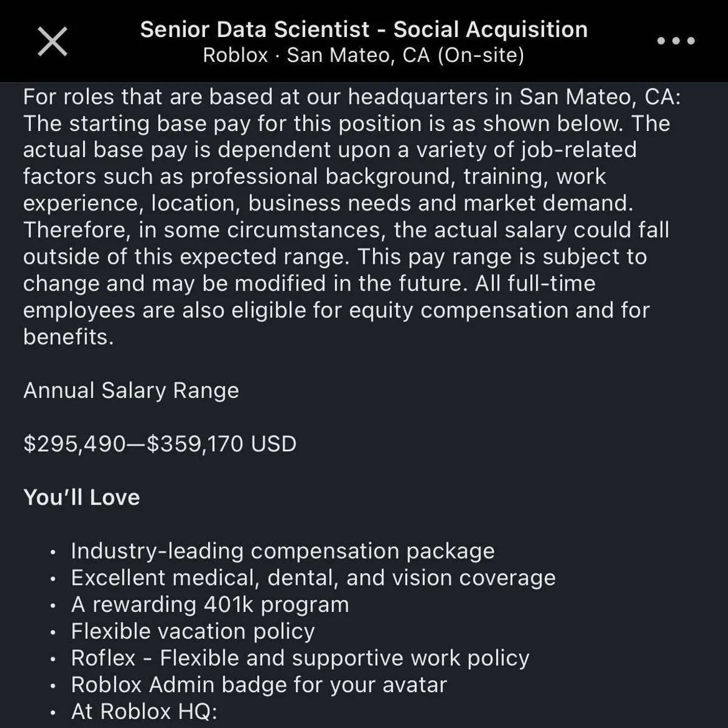Viewport: 728px width, 728px height.
Task: Click the $295,490—$359,170 USD salary figure
Action: pos(160,443)
